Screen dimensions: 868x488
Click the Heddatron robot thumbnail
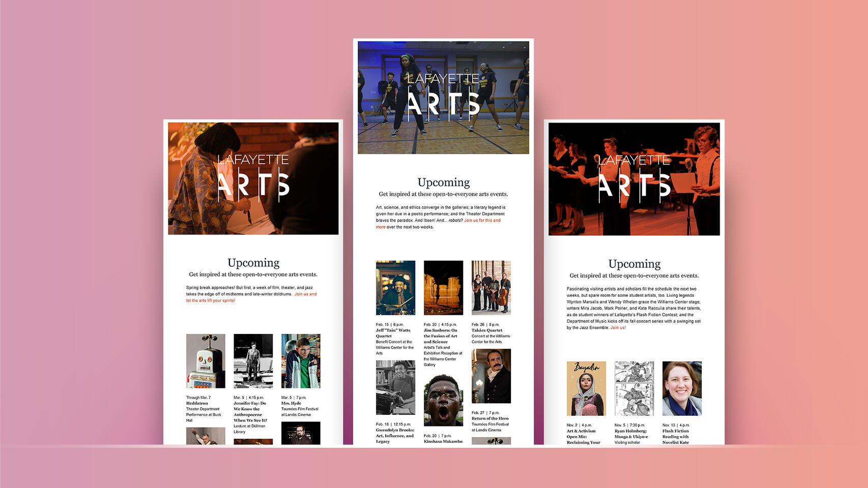206,361
